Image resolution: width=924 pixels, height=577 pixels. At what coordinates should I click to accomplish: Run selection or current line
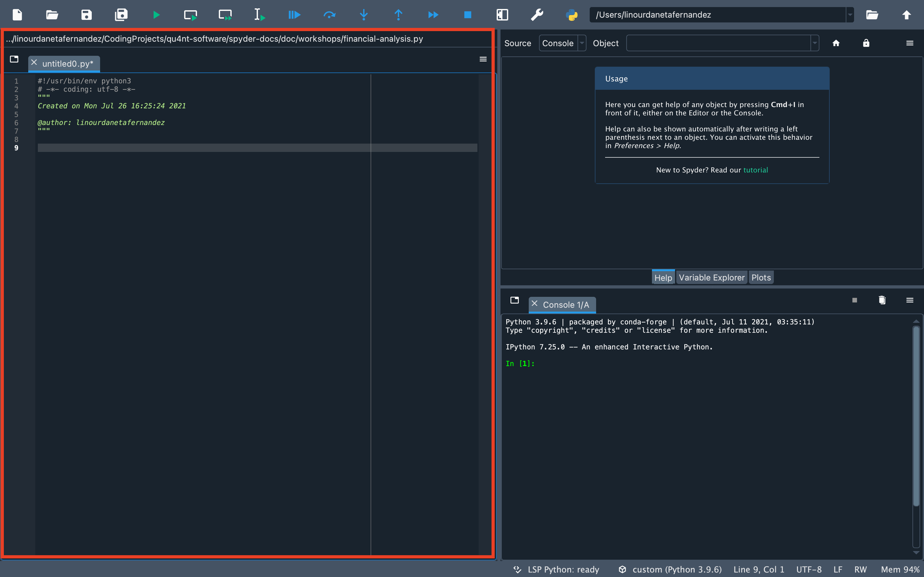click(x=259, y=14)
